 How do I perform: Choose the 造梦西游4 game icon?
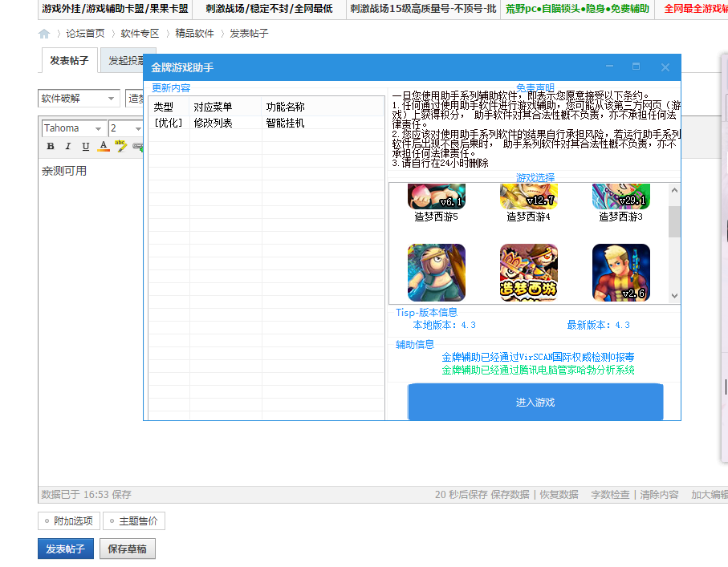point(528,196)
